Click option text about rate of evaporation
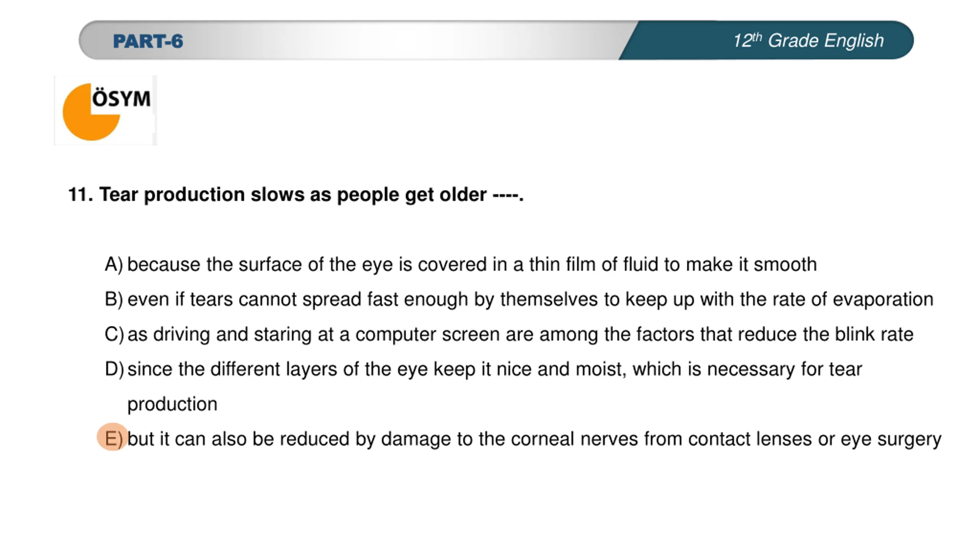Viewport: 980px width, 551px height. click(530, 299)
